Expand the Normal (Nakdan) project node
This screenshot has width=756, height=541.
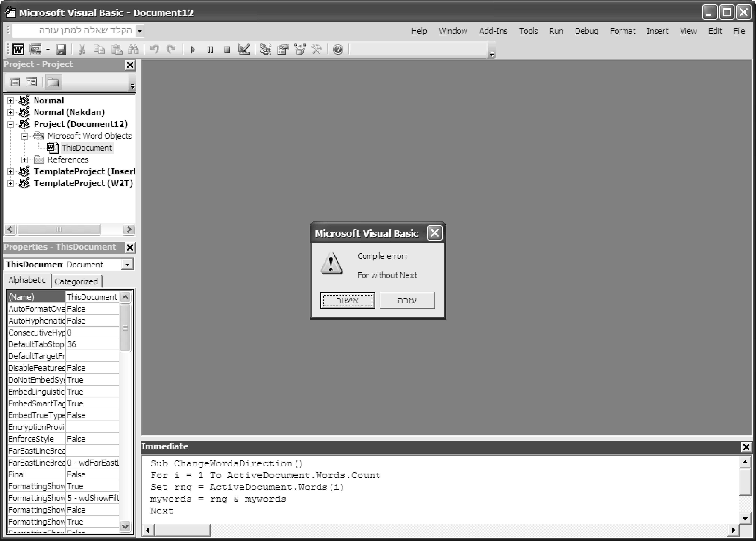[11, 113]
